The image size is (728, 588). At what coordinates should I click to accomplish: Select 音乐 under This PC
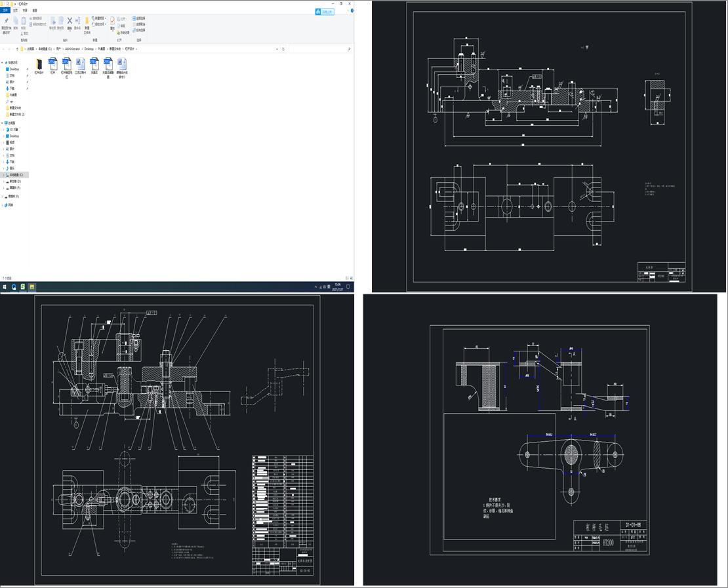click(12, 168)
